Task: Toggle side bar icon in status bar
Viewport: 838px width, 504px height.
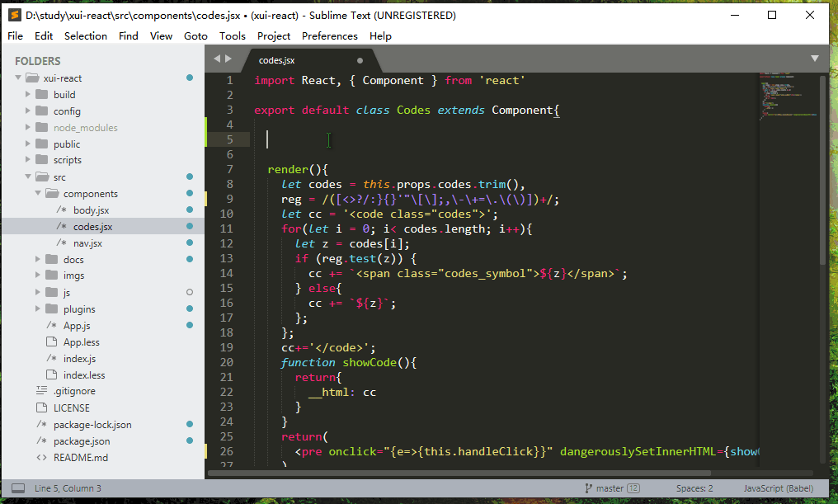Action: click(x=18, y=488)
